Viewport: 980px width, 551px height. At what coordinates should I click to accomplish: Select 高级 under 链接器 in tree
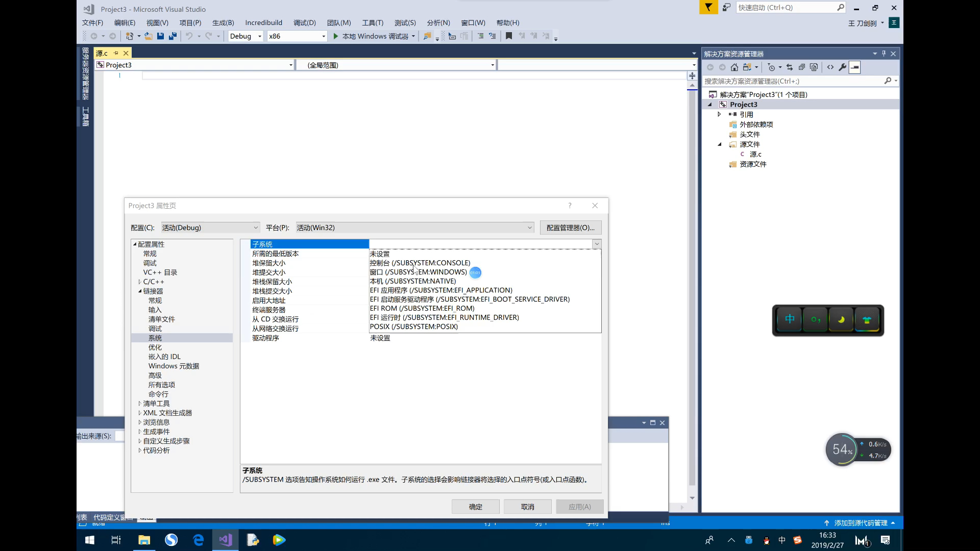point(155,375)
